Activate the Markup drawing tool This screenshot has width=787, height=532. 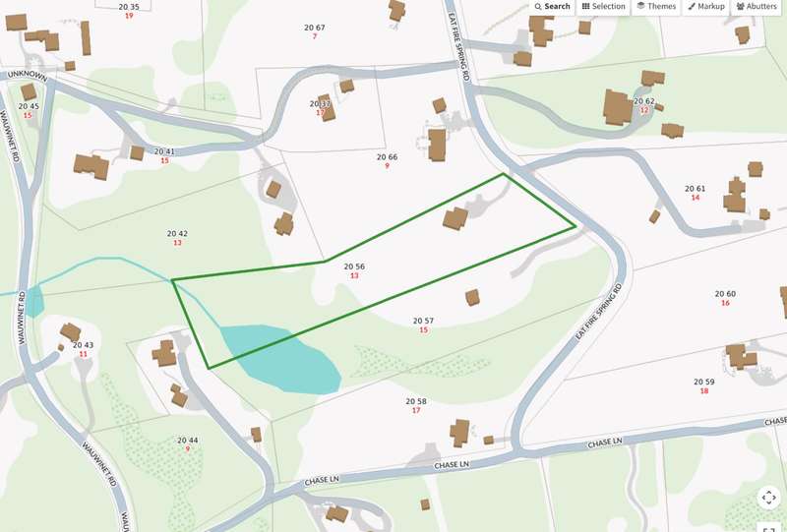[x=706, y=7]
